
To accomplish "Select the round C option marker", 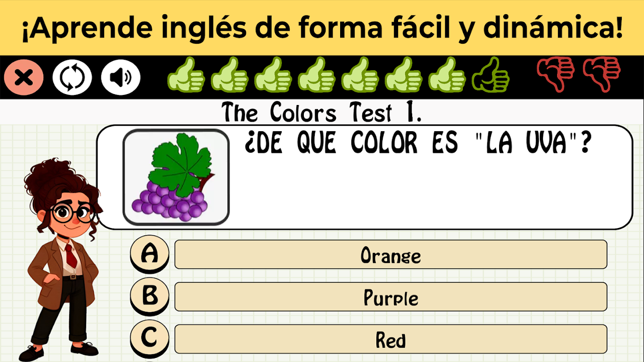I will tap(149, 338).
